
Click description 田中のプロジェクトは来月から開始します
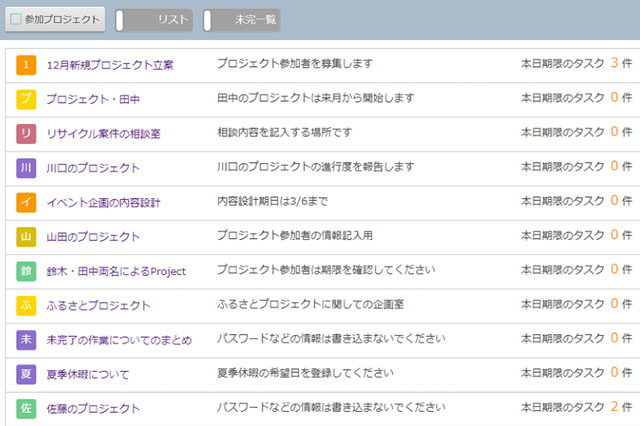click(316, 98)
